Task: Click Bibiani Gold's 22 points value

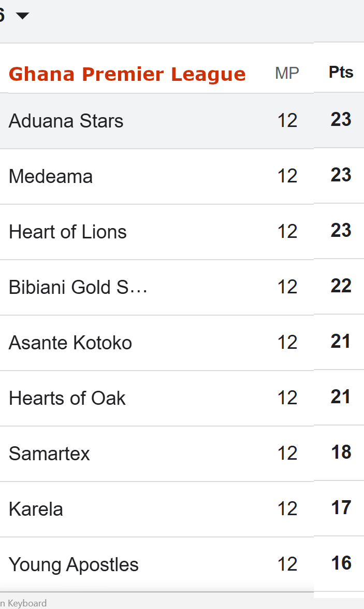Action: [341, 286]
